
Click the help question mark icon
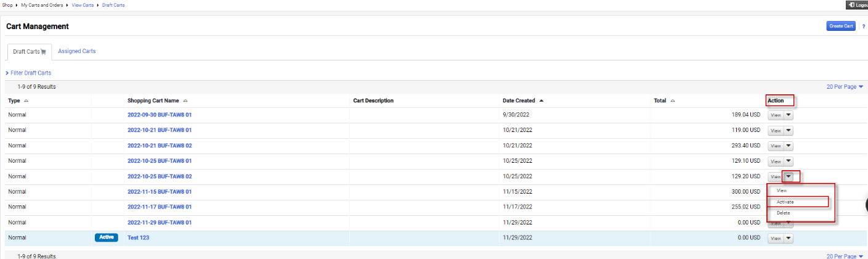pyautogui.click(x=864, y=27)
